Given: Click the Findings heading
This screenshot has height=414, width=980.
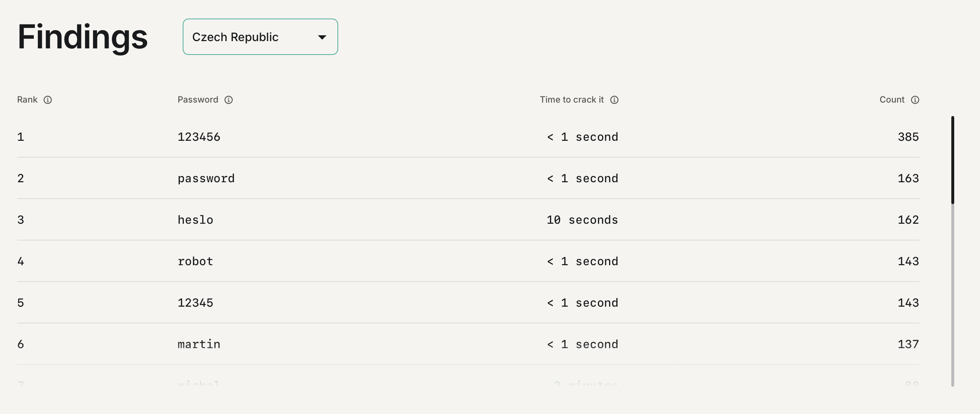Looking at the screenshot, I should (82, 37).
